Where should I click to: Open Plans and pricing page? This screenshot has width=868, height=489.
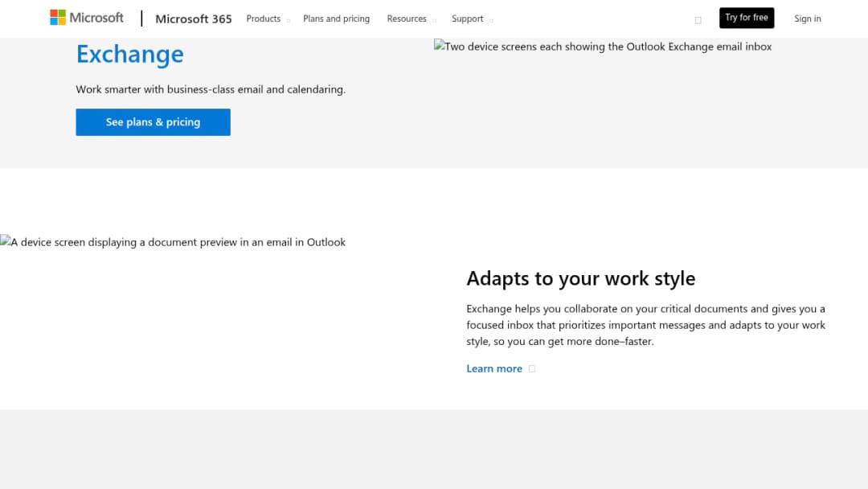pyautogui.click(x=336, y=18)
